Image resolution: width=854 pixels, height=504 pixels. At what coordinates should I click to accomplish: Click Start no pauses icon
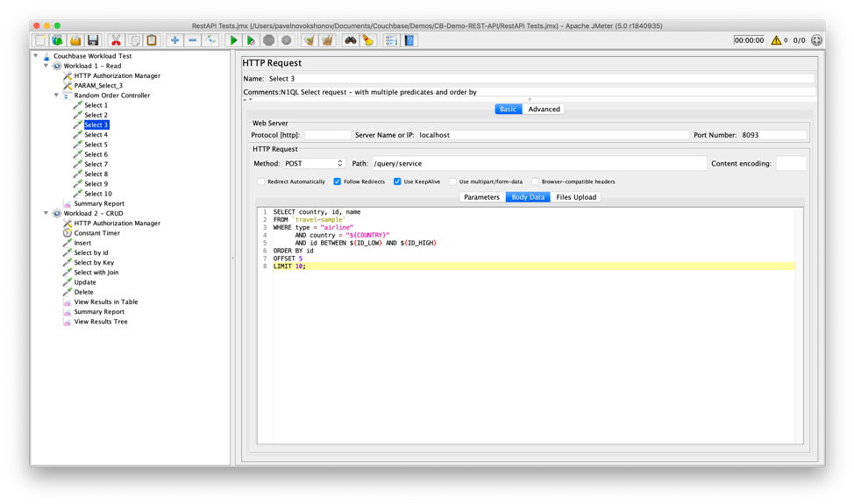coord(251,40)
